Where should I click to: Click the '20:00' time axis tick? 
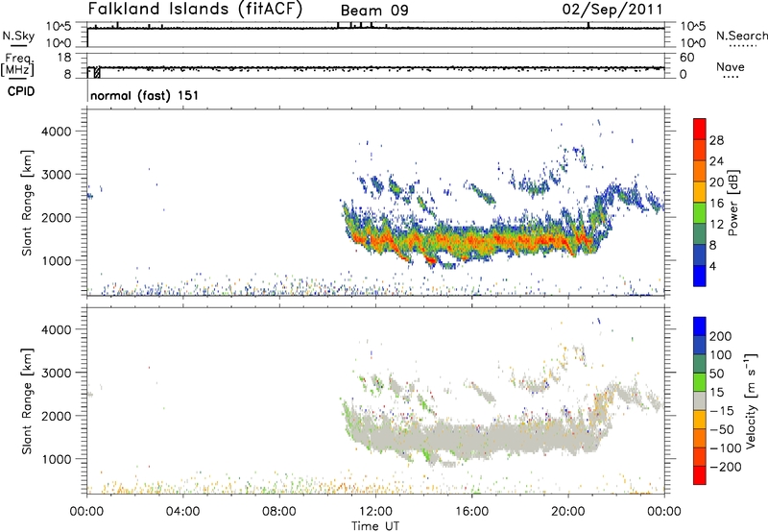click(x=567, y=512)
